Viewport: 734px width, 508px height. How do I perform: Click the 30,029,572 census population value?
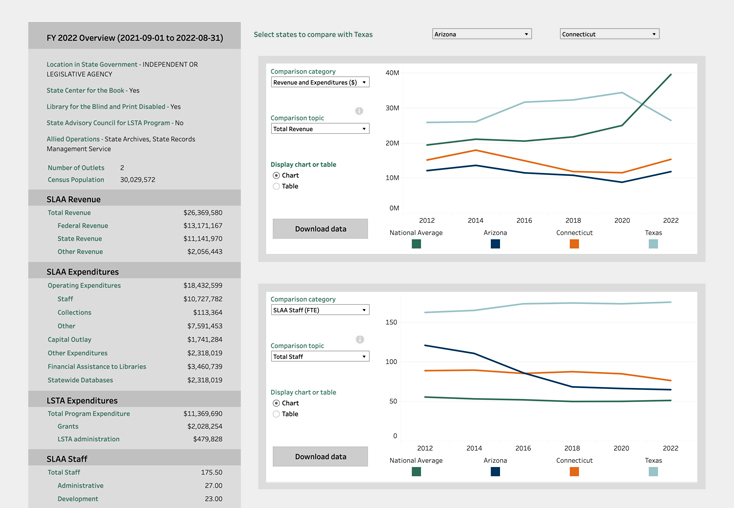click(x=138, y=180)
